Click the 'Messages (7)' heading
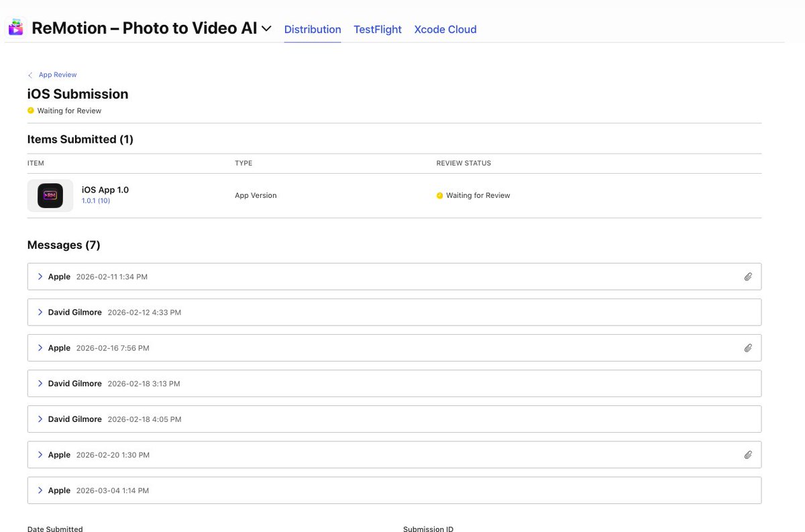This screenshot has height=532, width=805. coord(64,245)
